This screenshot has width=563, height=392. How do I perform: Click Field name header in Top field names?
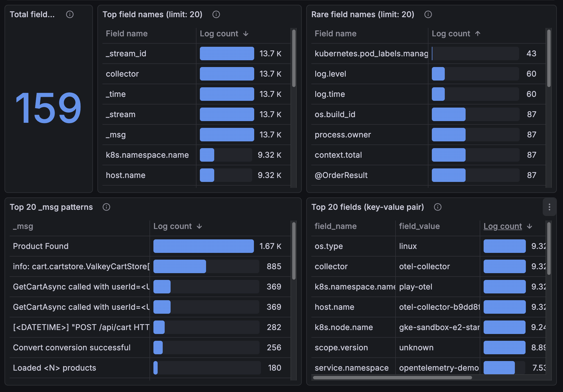(x=127, y=34)
